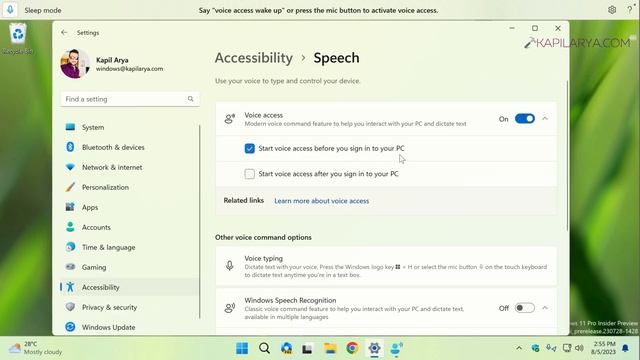Click the Settings gear taskbar icon
640x360 pixels.
374,348
